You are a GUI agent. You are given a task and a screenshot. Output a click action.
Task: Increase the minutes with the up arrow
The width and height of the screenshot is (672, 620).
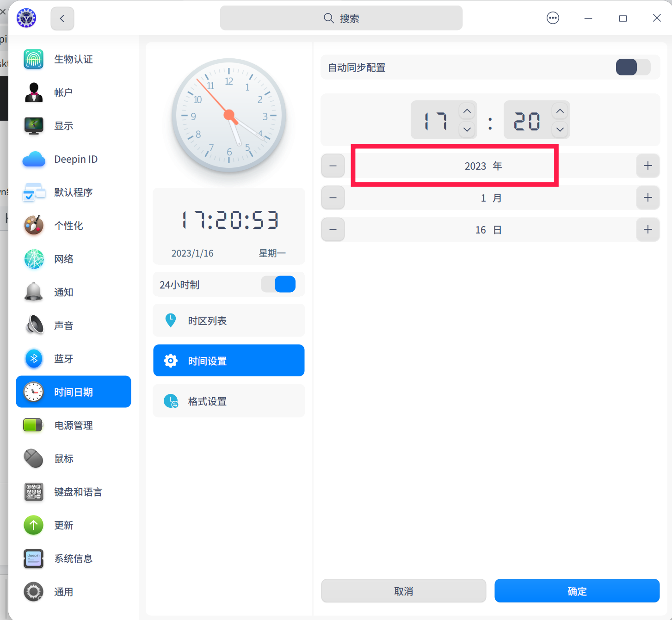tap(560, 111)
